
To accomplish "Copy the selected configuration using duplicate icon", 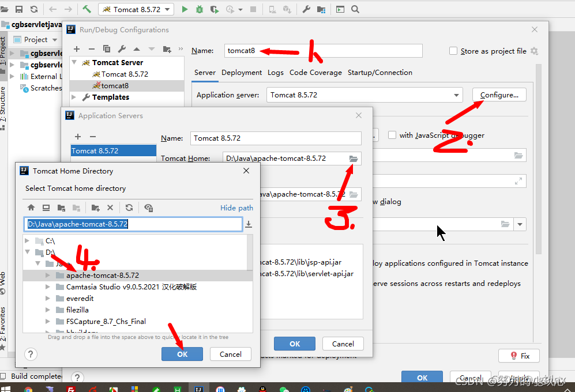I will coord(106,50).
